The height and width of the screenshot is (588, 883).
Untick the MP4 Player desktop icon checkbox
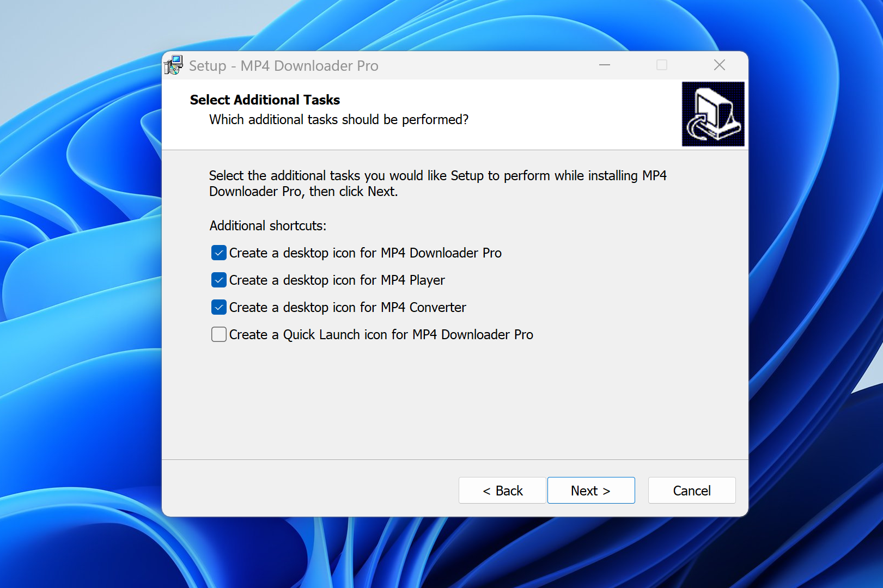click(219, 280)
